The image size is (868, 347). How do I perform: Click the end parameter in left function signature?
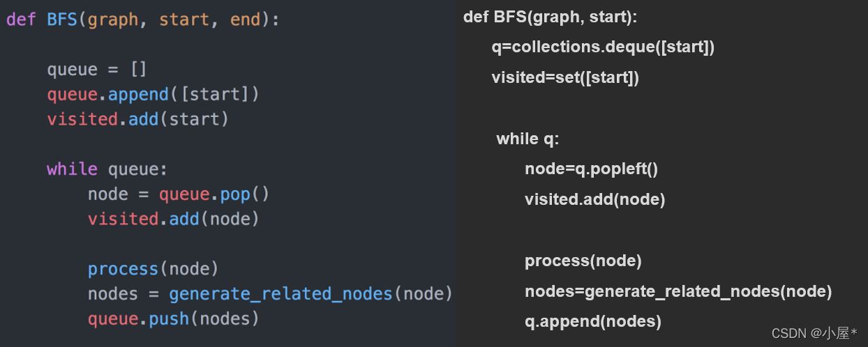[244, 20]
